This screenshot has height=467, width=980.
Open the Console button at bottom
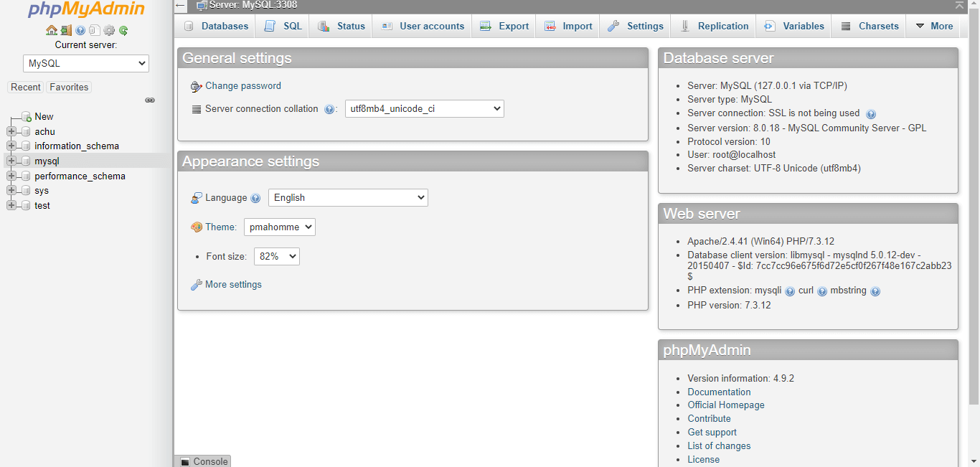point(204,461)
